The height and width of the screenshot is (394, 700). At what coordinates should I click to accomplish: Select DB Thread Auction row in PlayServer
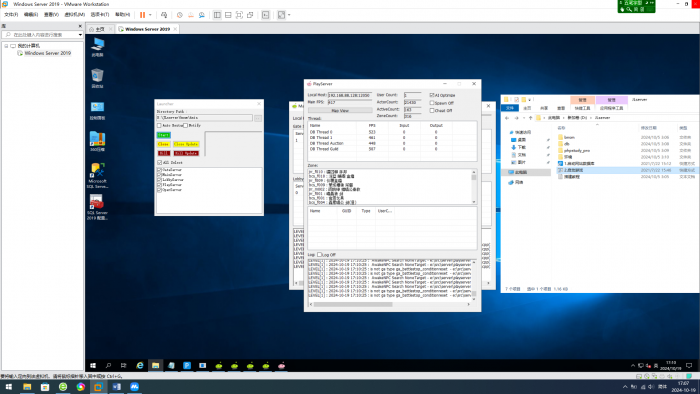392,143
